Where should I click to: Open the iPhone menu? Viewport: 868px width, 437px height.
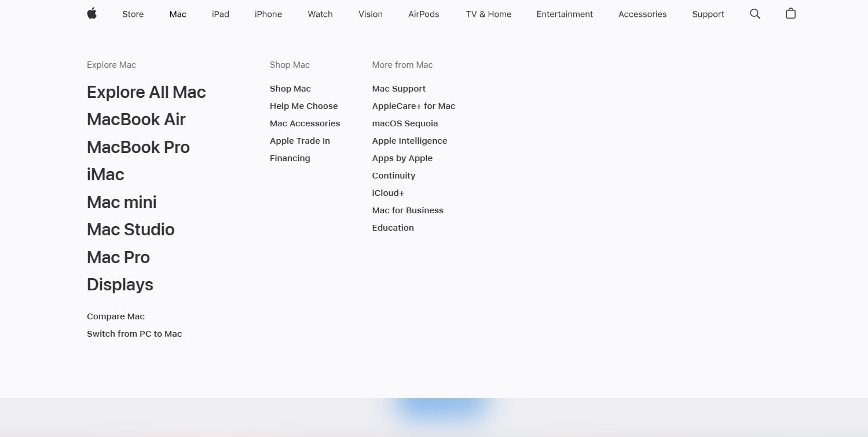(x=268, y=14)
